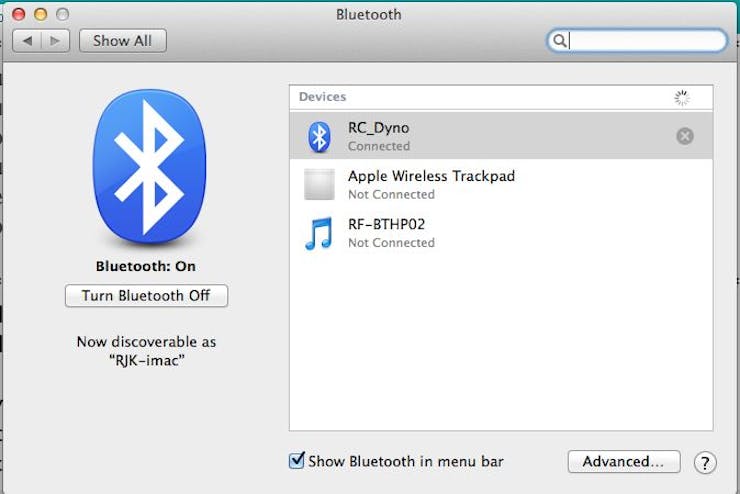Click the music note icon for RF-BTHP02
740x494 pixels.
pos(319,233)
